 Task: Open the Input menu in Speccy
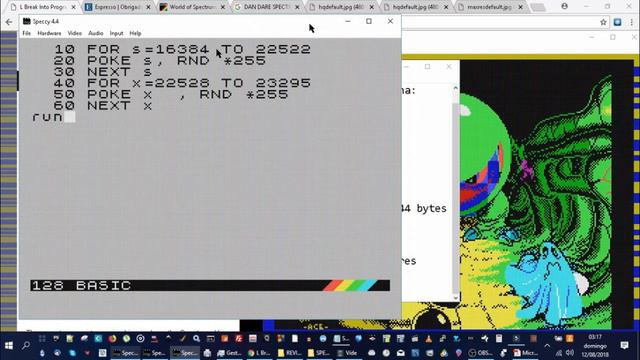coord(116,33)
